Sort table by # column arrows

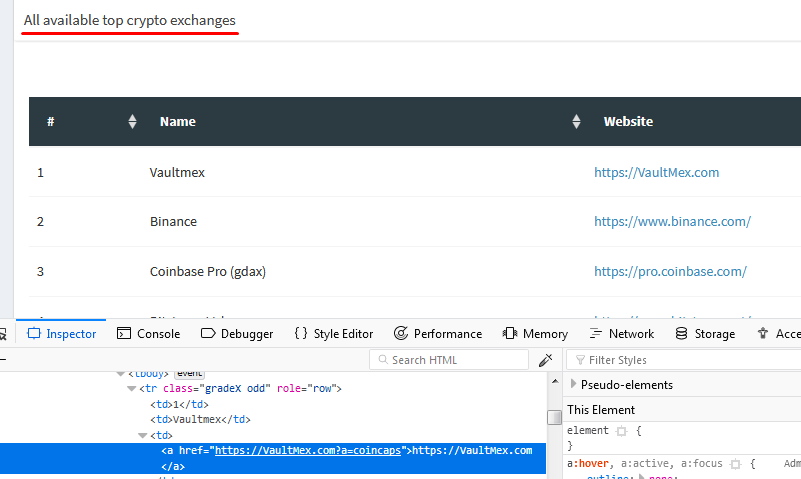pyautogui.click(x=132, y=122)
